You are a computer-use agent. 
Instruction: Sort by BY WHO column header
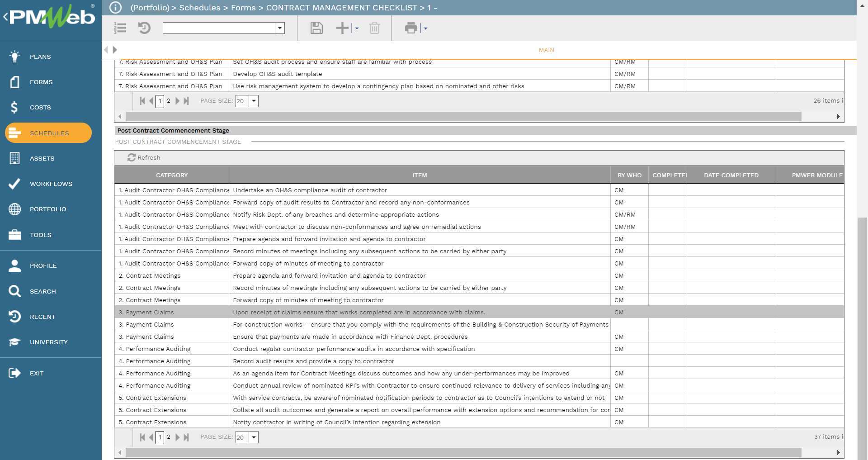(629, 175)
